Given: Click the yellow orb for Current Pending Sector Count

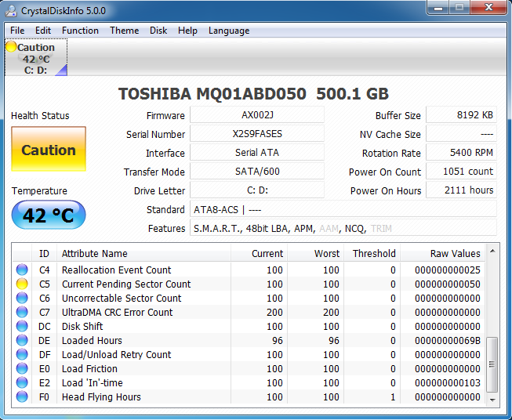Looking at the screenshot, I should [x=22, y=284].
